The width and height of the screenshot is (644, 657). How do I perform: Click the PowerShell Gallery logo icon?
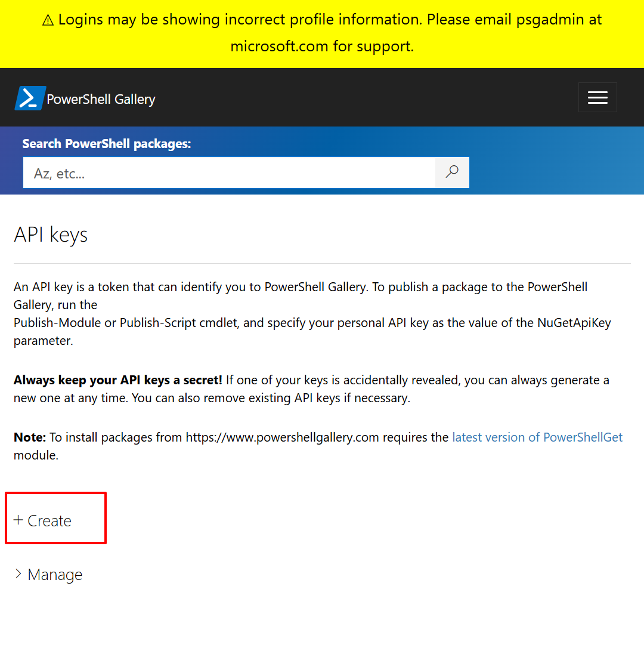(x=30, y=98)
